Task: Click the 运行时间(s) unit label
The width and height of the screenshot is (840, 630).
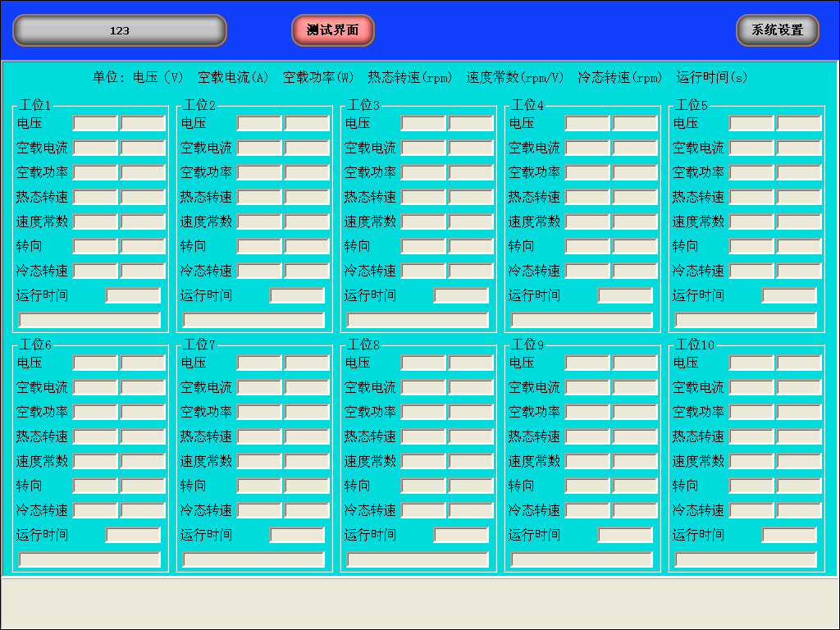Action: [x=711, y=78]
